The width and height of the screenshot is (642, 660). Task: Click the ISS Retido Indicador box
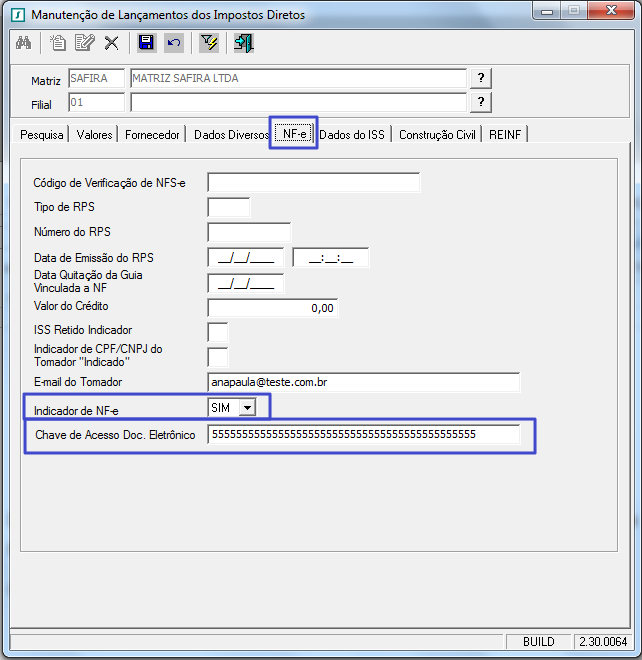pos(217,331)
